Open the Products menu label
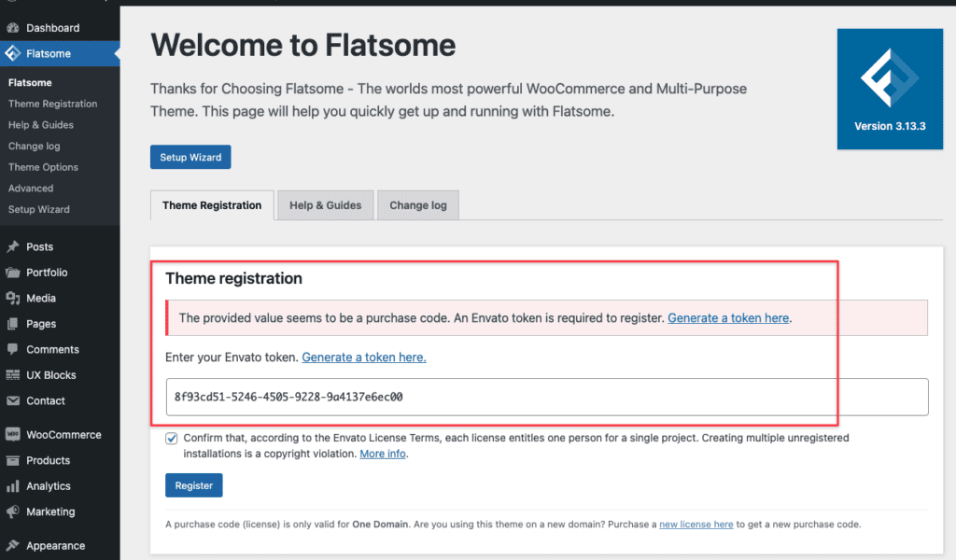 49,460
